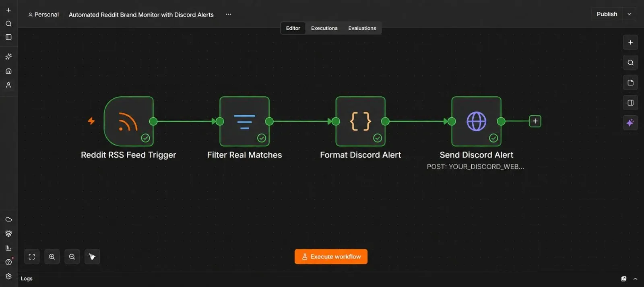Switch to the Executions tab
Viewport: 644px width, 287px height.
point(324,28)
